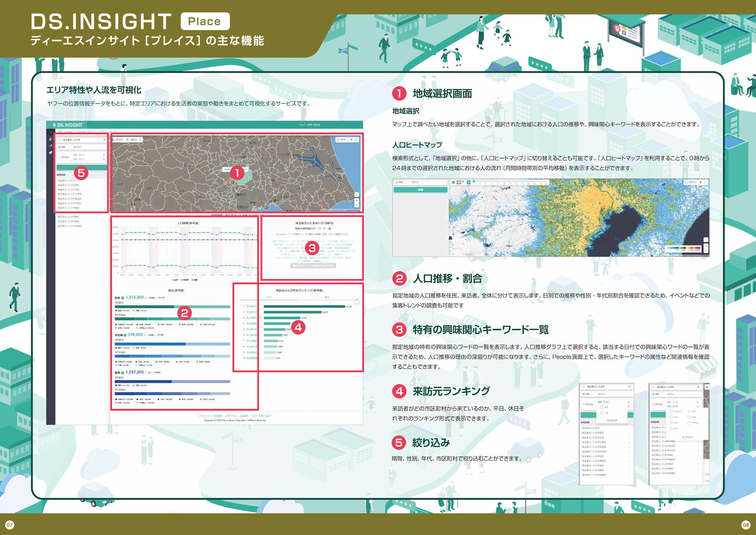756x535 pixels.
Task: Click the color scale legend on the heatmap
Action: pos(683,249)
